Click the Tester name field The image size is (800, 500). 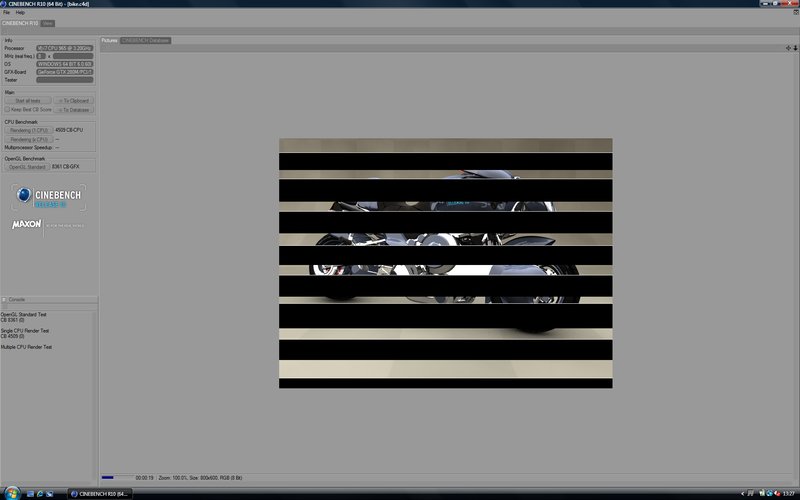65,80
